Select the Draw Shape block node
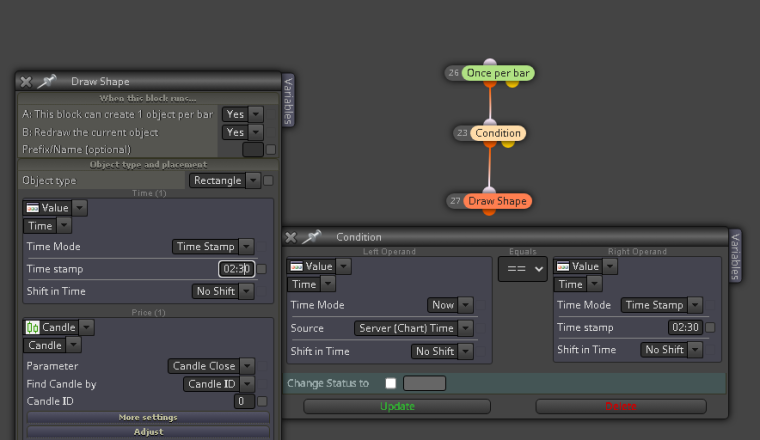 [x=497, y=201]
